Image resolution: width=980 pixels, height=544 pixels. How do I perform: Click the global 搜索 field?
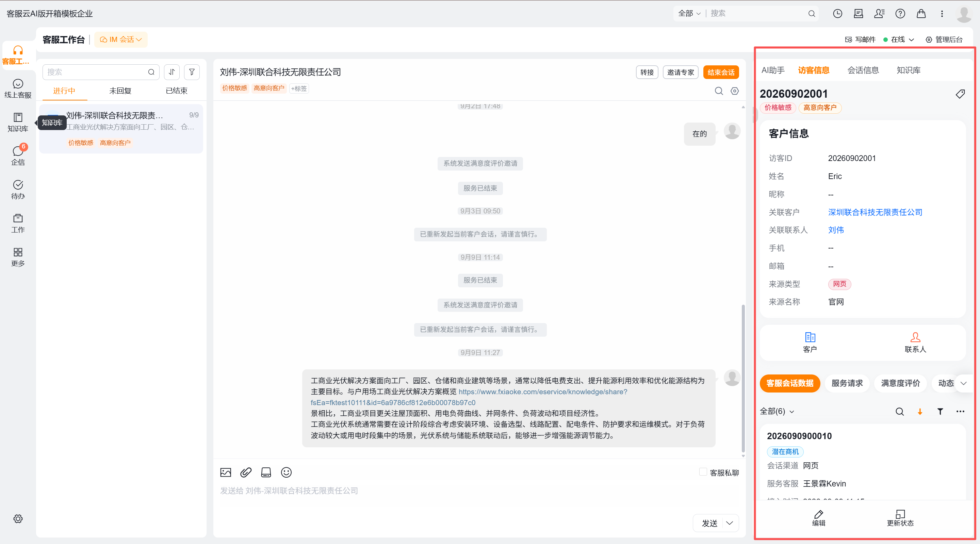(757, 14)
